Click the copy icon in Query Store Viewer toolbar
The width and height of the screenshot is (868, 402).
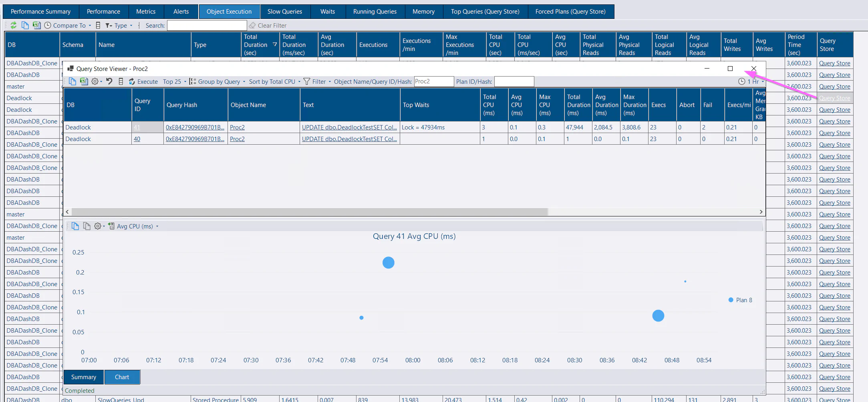(73, 81)
